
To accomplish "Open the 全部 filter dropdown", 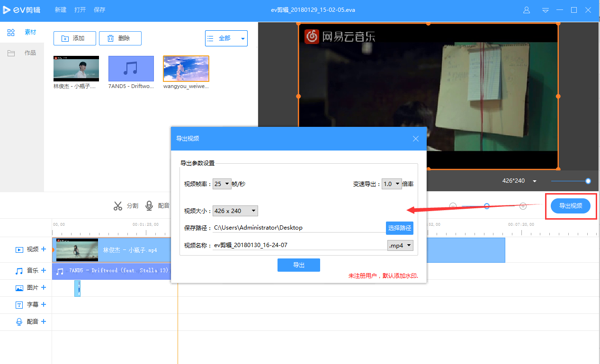I will pyautogui.click(x=226, y=38).
